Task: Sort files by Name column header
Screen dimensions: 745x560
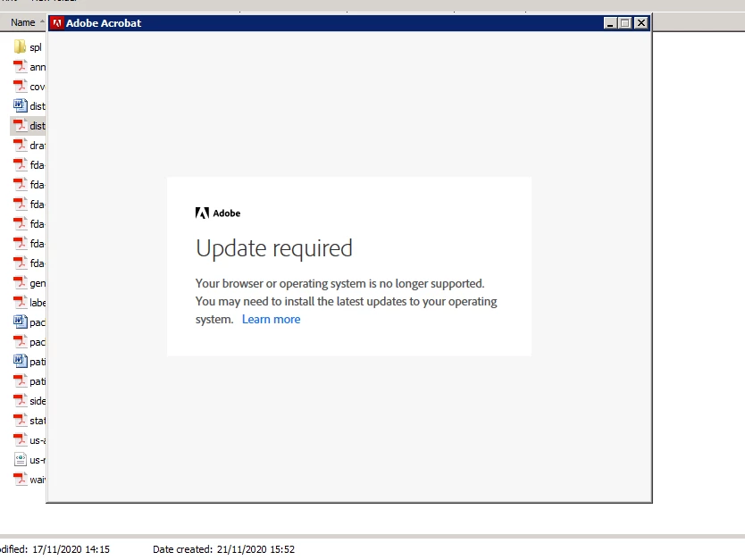Action: click(23, 22)
